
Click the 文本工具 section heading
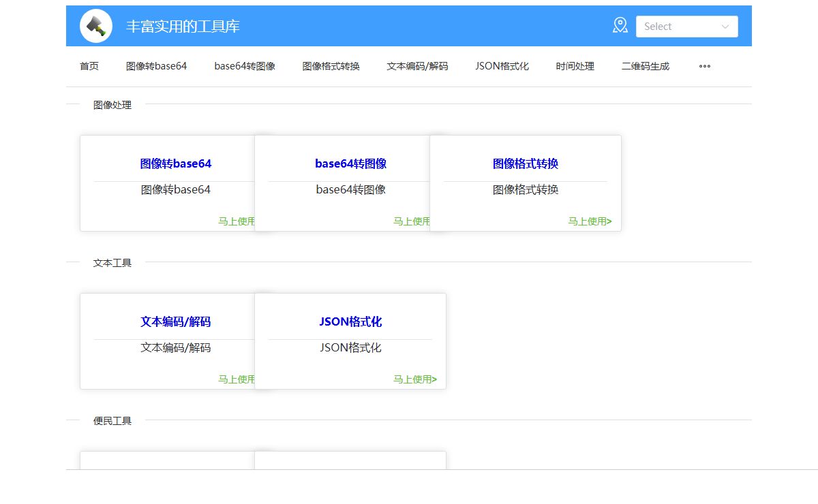point(112,263)
